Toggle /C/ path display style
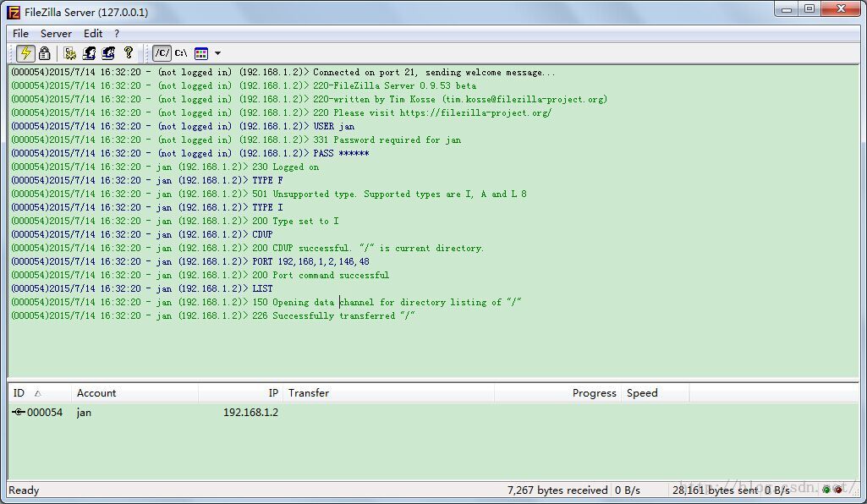This screenshot has height=504, width=867. point(162,53)
